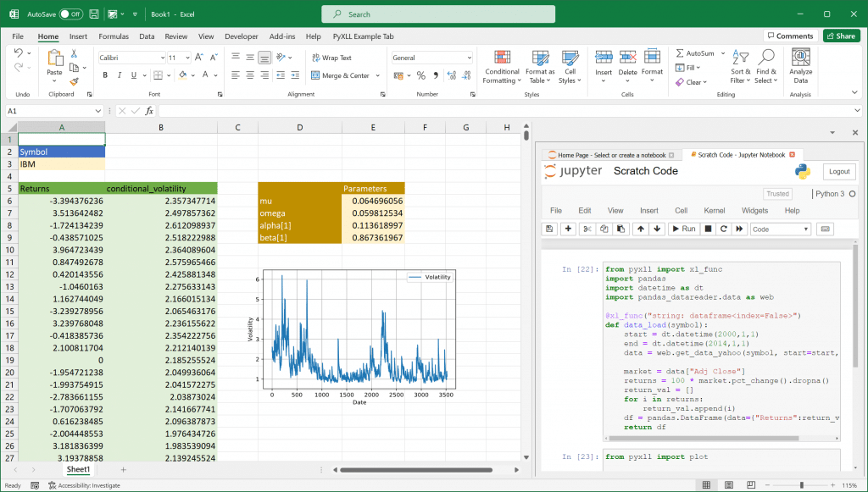Click the Logout button in Jupyter
868x492 pixels.
(x=838, y=171)
